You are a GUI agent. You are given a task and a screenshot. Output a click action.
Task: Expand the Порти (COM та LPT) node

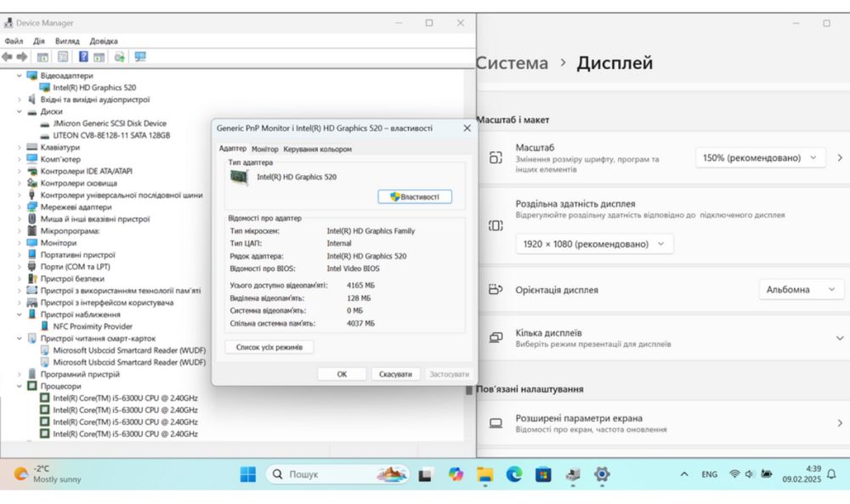19,266
